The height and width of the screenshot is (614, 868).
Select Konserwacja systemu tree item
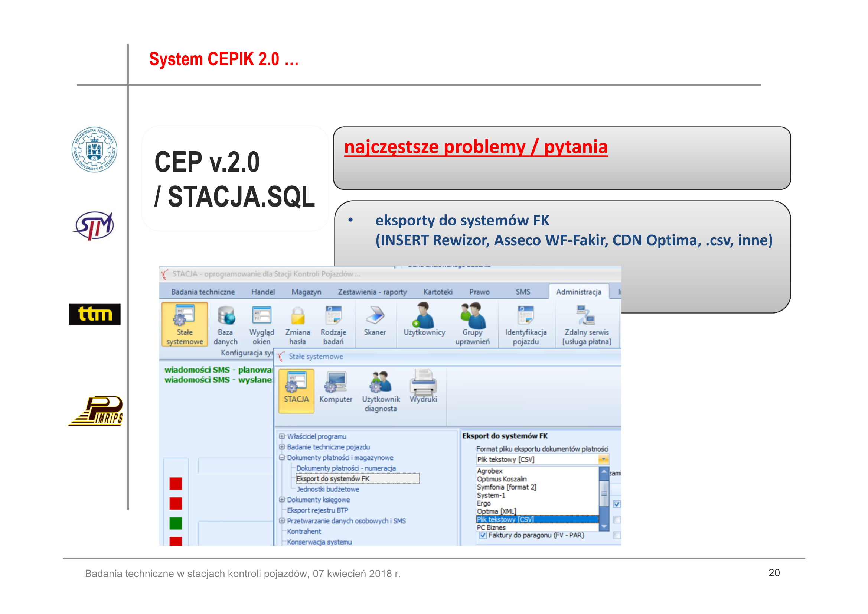(x=319, y=542)
